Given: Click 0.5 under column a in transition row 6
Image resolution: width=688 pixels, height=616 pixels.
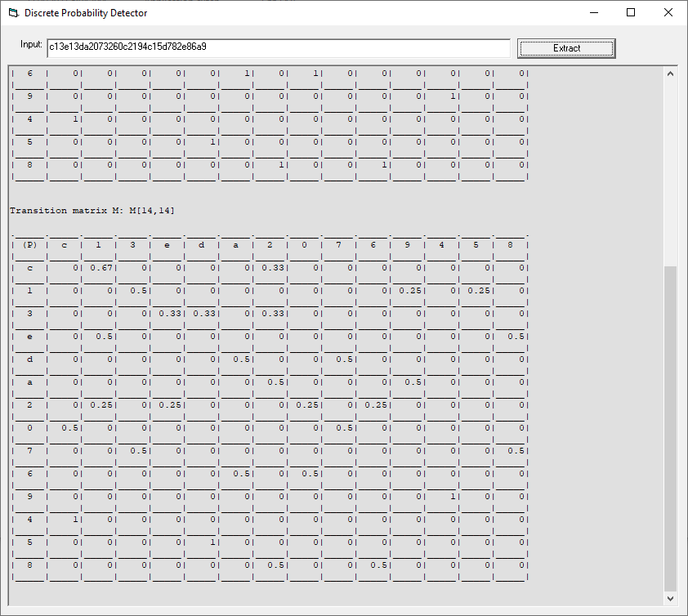Looking at the screenshot, I should click(241, 473).
